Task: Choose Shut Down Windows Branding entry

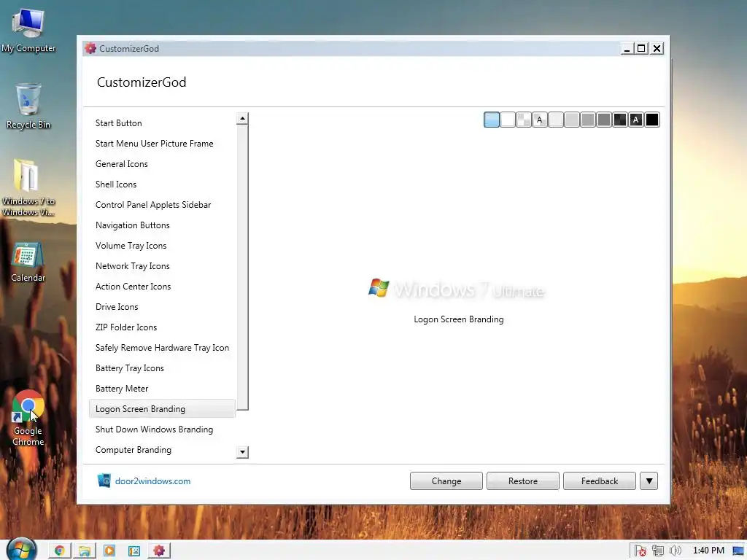Action: [x=163, y=429]
